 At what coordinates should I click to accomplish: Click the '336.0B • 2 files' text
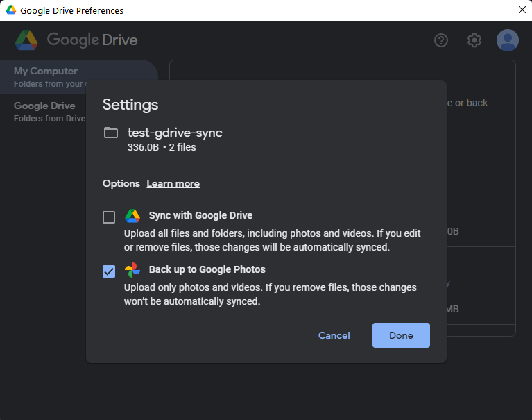click(x=162, y=147)
